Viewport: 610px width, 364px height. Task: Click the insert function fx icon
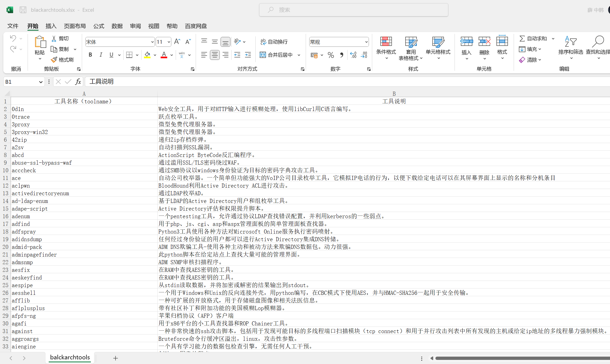pos(78,81)
